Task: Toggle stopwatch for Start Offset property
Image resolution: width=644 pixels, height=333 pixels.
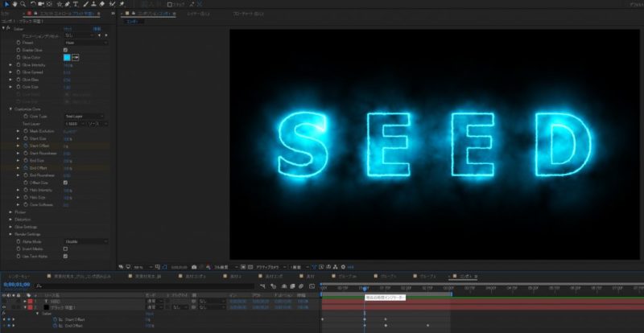Action: point(24,146)
